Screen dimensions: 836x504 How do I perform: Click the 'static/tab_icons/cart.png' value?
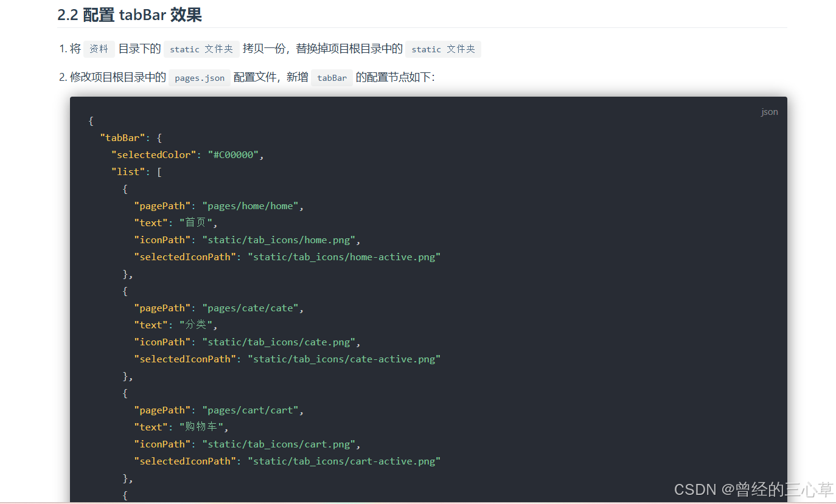coord(279,444)
